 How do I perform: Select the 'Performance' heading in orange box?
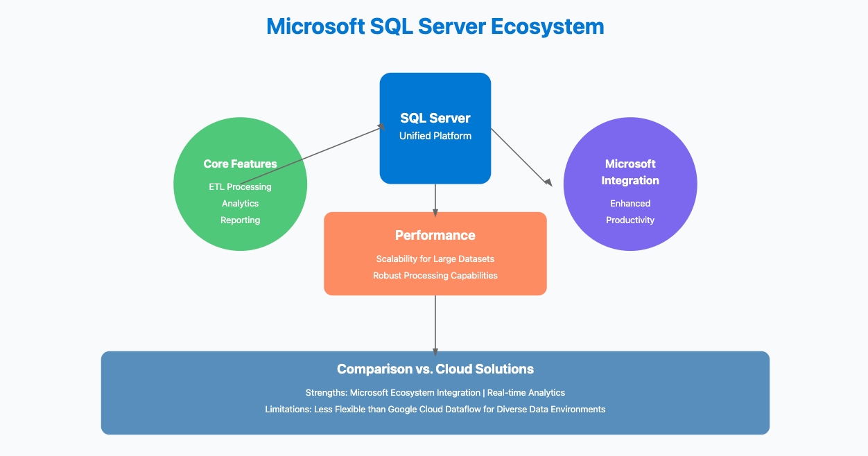pyautogui.click(x=435, y=236)
